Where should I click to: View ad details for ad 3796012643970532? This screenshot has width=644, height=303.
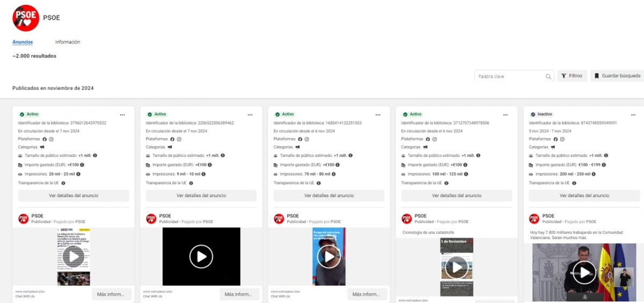coord(74,196)
